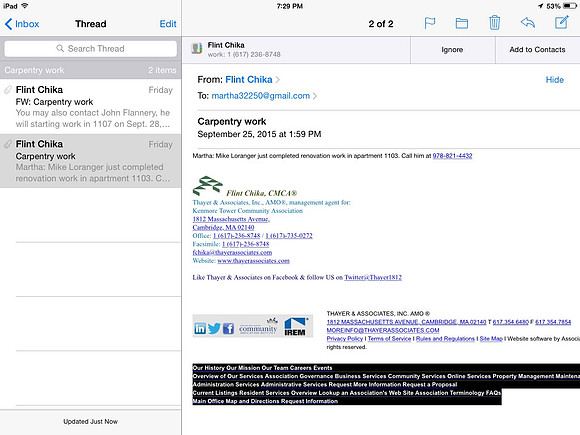Open the FW: Carpentry work message

tap(91, 107)
